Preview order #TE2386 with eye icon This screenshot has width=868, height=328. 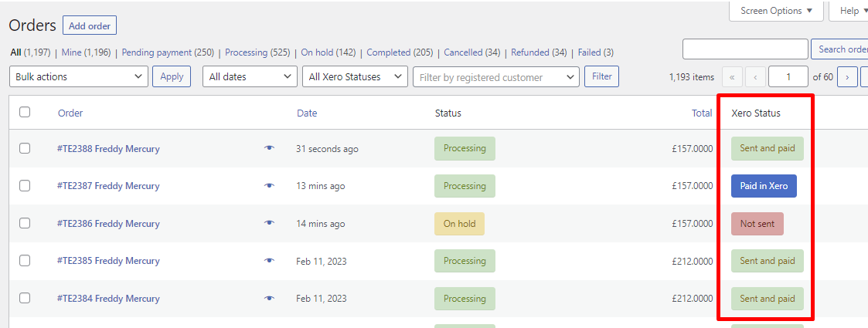[x=269, y=223]
